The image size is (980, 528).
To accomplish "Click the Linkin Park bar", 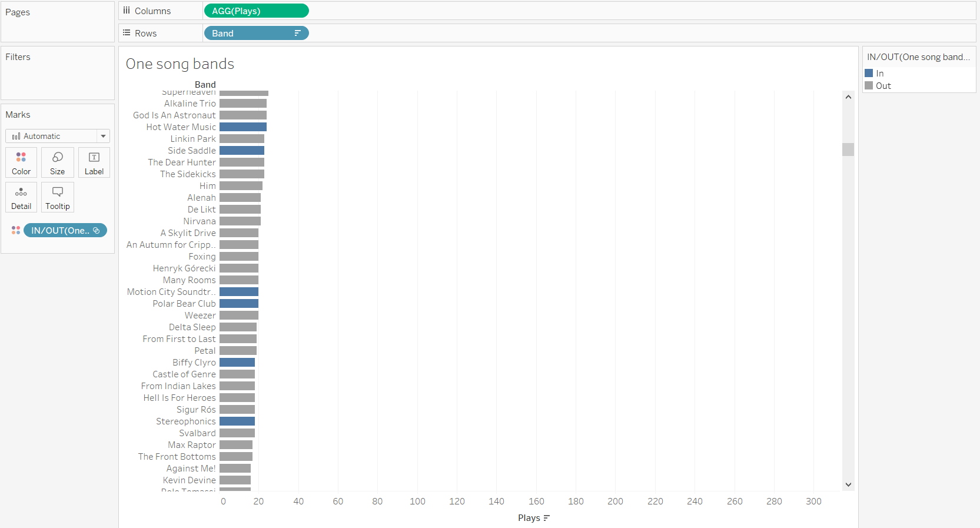I will 242,139.
